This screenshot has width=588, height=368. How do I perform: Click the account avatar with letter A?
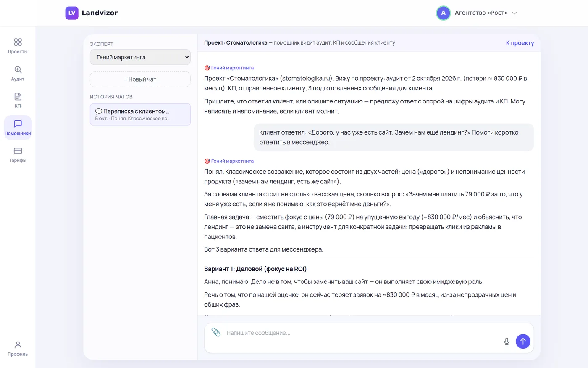pyautogui.click(x=443, y=13)
